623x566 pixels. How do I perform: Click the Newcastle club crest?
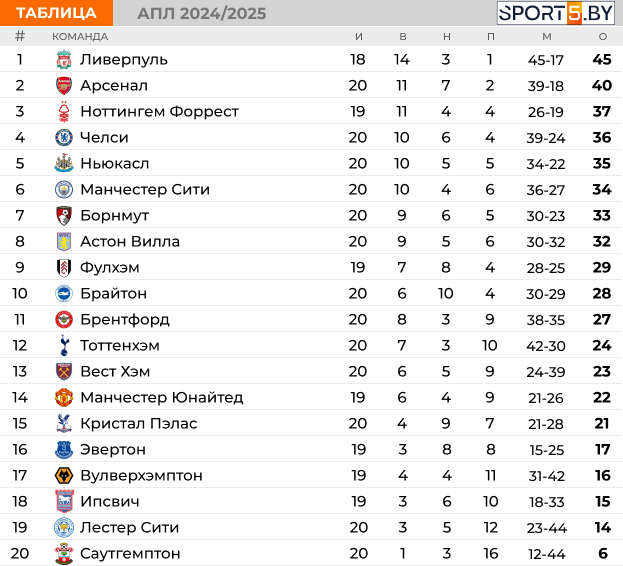click(64, 163)
